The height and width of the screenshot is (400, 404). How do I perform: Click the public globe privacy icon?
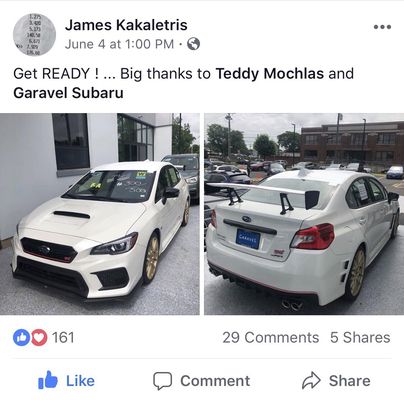(x=193, y=44)
